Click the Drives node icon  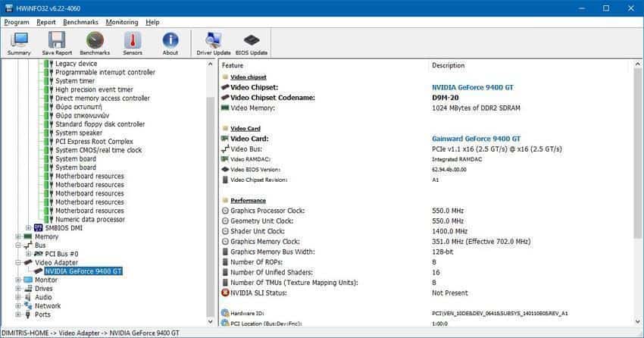pos(28,288)
